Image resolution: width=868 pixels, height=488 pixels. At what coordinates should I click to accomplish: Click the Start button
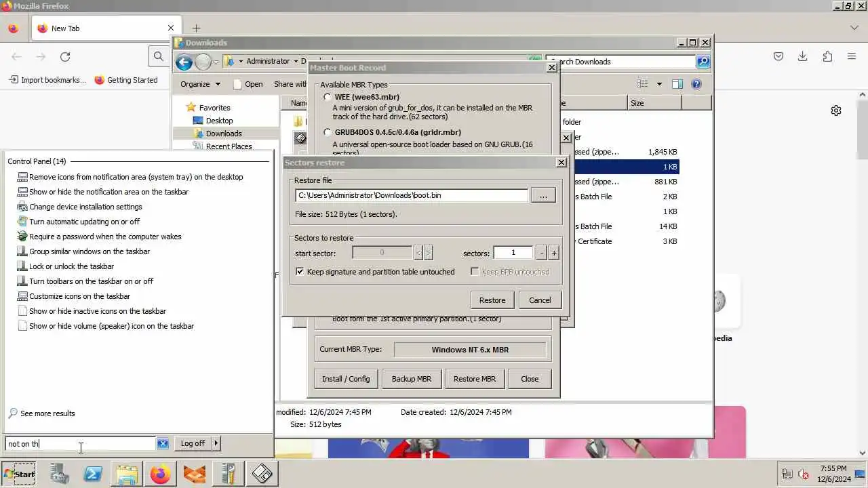pos(19,474)
